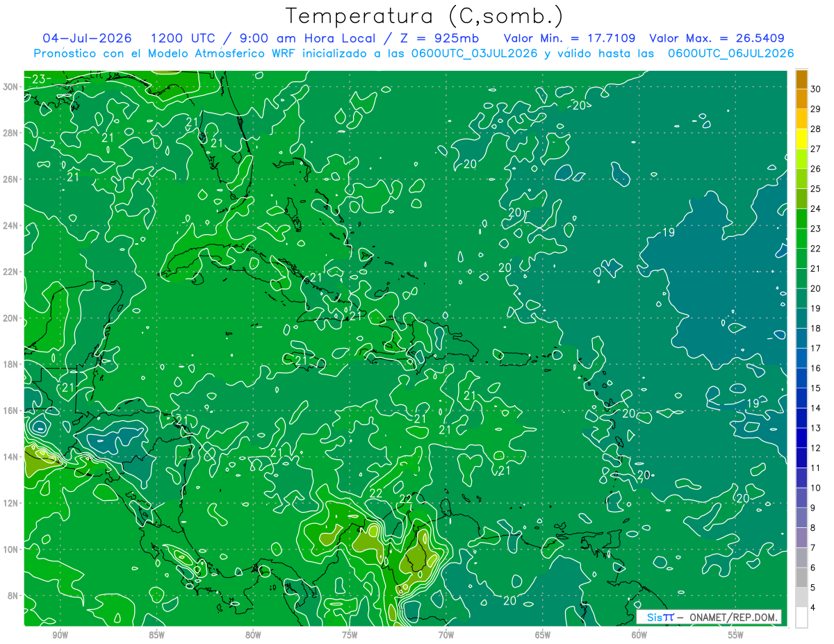Click the "30" value on the color scale
This screenshot has width=834, height=644.
pyautogui.click(x=816, y=89)
